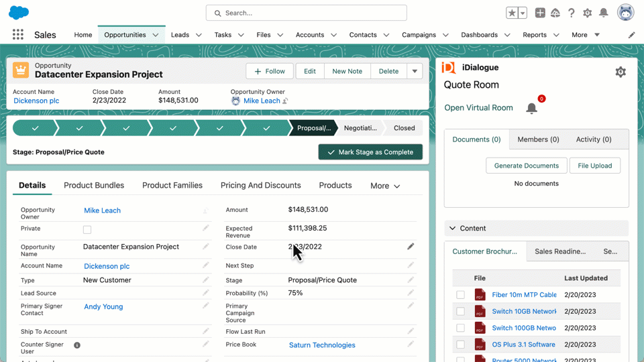644x362 pixels.
Task: Open the user profile avatar
Action: point(625,13)
